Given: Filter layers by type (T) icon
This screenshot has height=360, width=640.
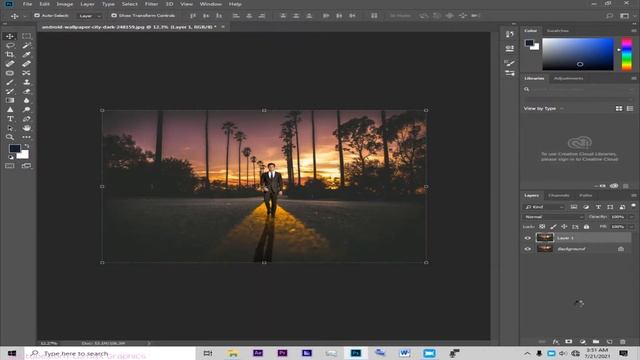Looking at the screenshot, I should click(598, 207).
